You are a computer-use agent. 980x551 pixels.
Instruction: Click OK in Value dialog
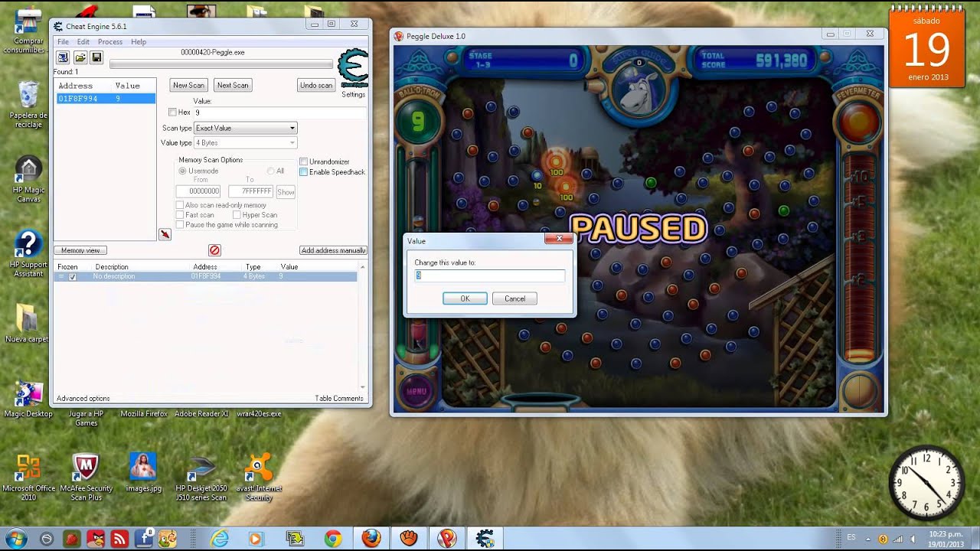click(465, 298)
